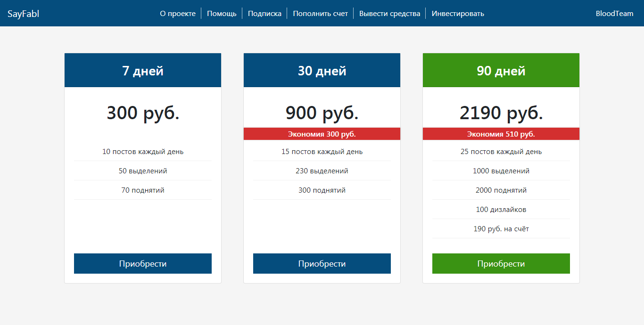Open the SayFabl home logo link

(23, 14)
